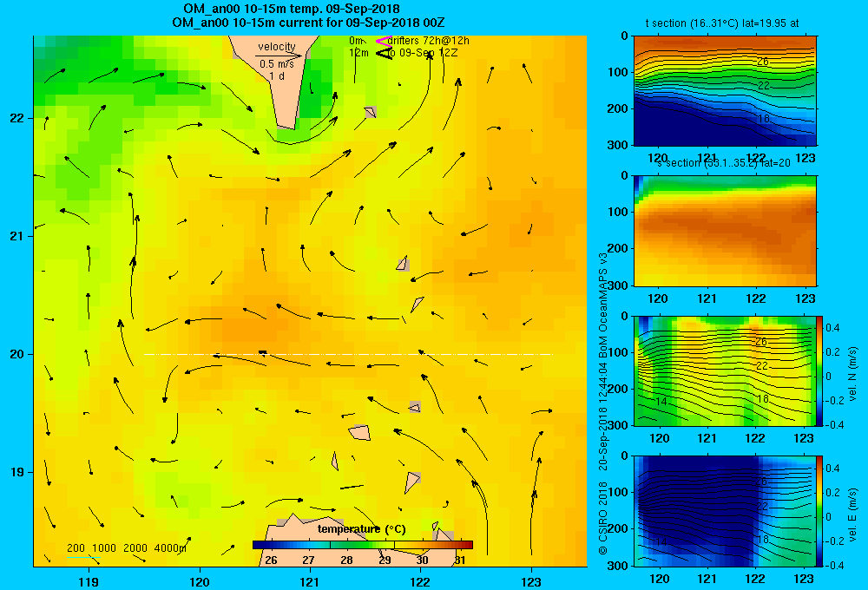Click latitude label 19 on main map axis
The height and width of the screenshot is (590, 868).
(x=17, y=472)
